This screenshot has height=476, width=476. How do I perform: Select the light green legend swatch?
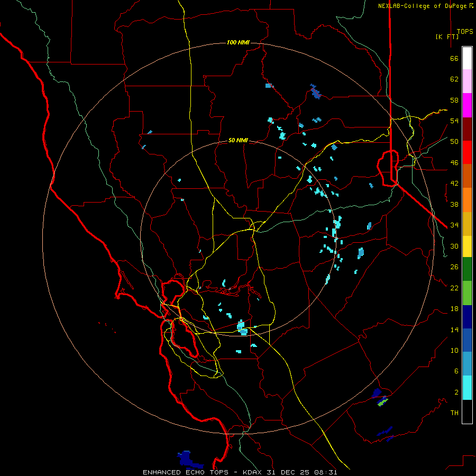coord(467,293)
